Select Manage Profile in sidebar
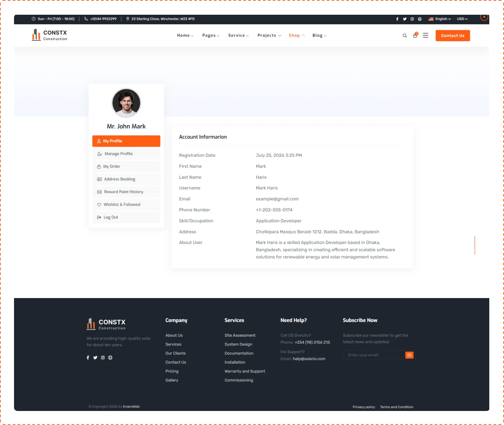 click(118, 154)
